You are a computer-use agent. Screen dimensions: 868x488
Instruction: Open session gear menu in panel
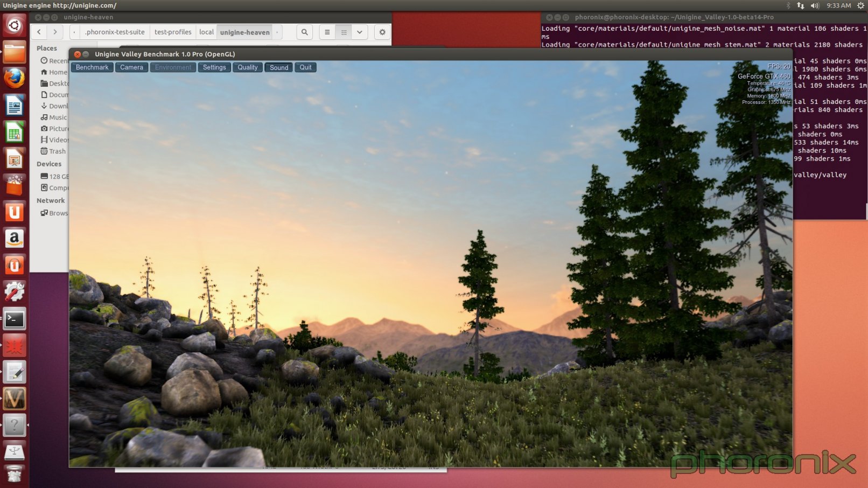pos(860,5)
